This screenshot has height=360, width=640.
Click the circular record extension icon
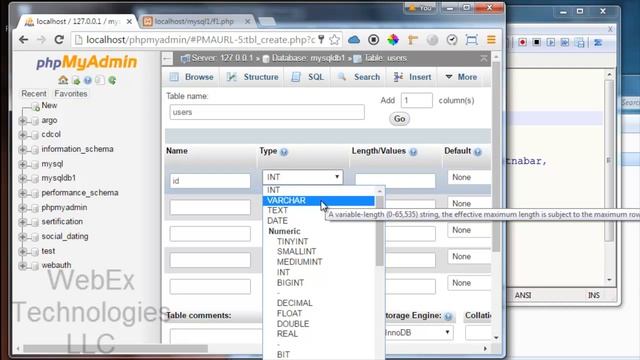[373, 40]
